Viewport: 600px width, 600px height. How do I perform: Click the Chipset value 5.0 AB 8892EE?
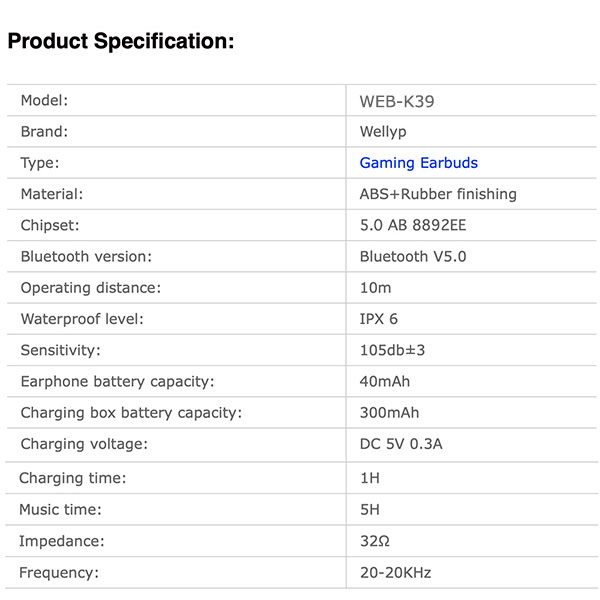pos(413,225)
